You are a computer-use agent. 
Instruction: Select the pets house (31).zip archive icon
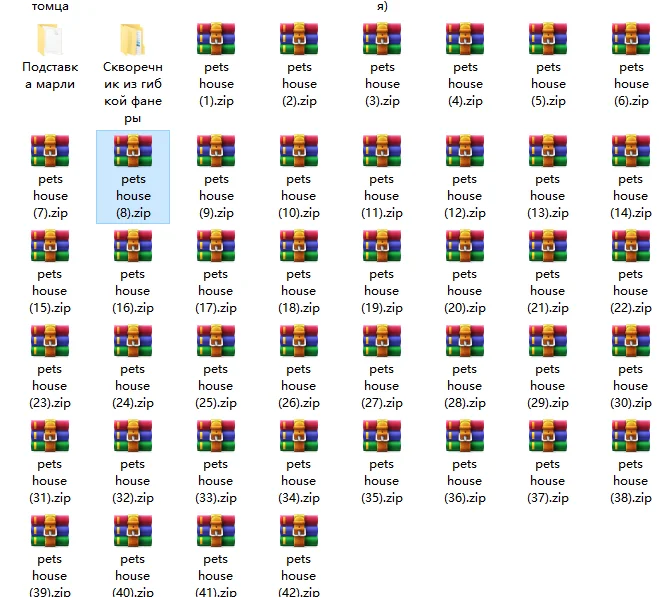[x=50, y=436]
